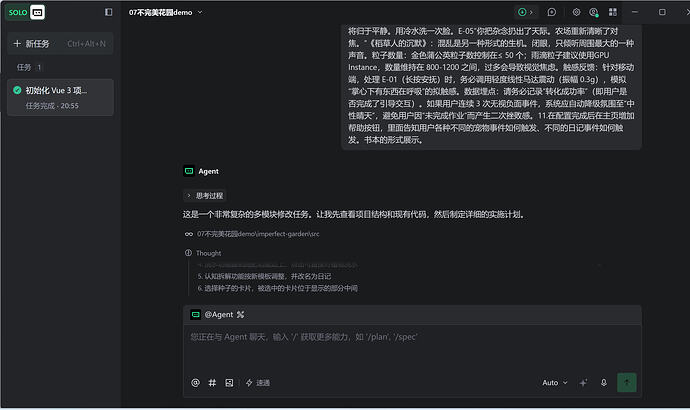
Task: Click the sparkle prompt-enhance icon
Action: pyautogui.click(x=584, y=383)
